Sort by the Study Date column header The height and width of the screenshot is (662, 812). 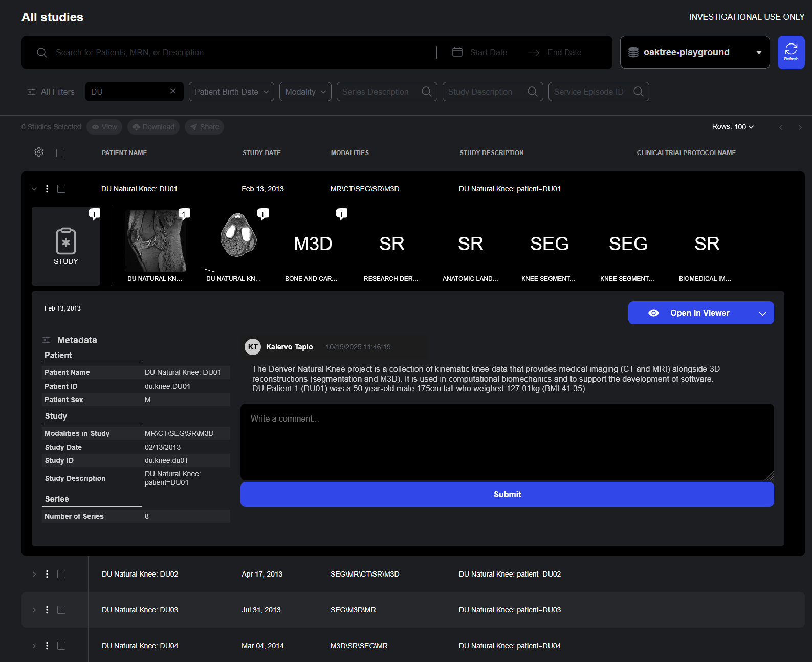coord(261,153)
